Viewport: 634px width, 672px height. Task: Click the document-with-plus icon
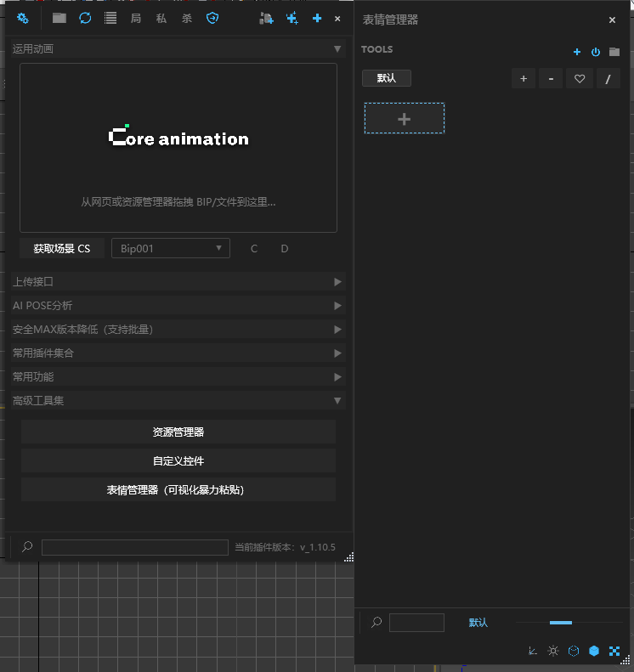click(266, 19)
